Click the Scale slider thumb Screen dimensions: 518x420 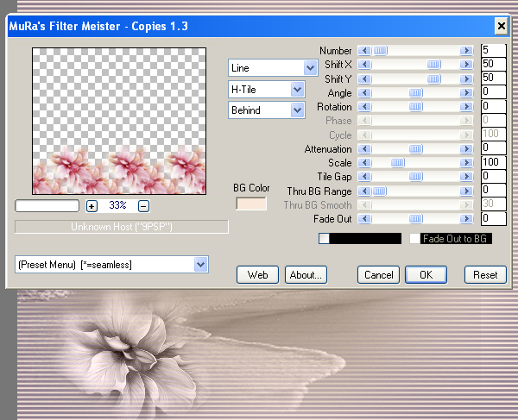pos(397,163)
